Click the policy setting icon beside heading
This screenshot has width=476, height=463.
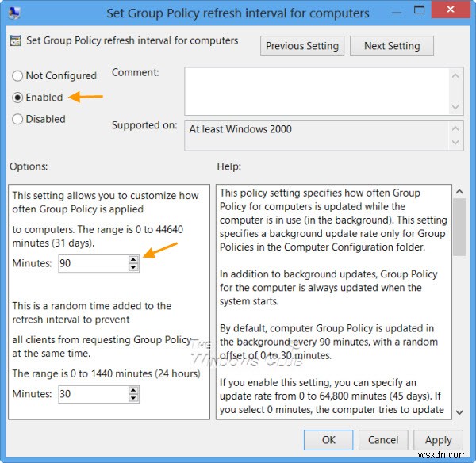coord(16,40)
